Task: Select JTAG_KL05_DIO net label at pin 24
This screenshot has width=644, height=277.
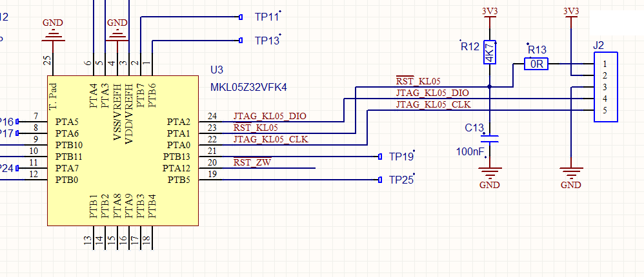Action: tap(270, 116)
